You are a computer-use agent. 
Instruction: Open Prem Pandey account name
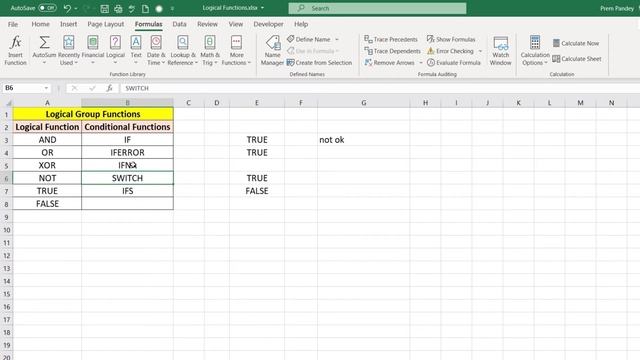617,8
